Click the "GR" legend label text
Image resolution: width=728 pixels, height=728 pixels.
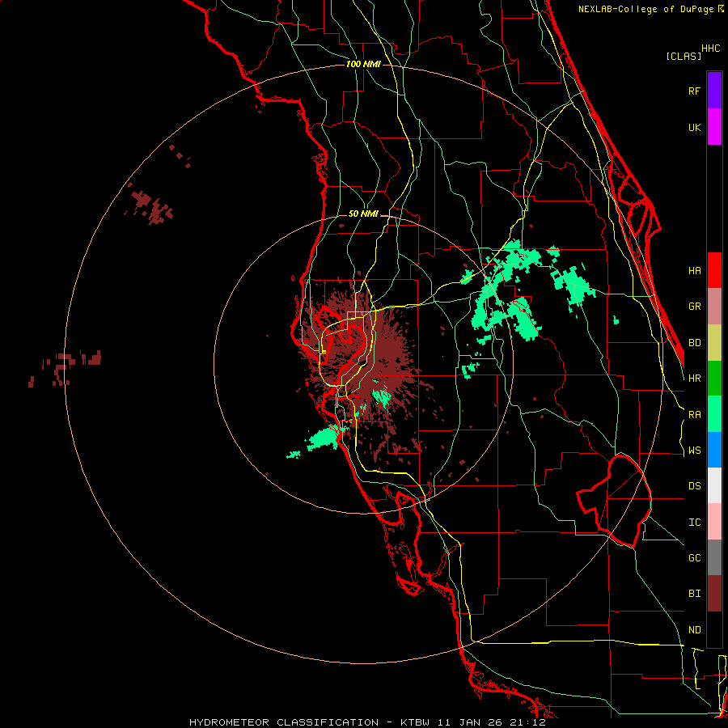(x=694, y=307)
